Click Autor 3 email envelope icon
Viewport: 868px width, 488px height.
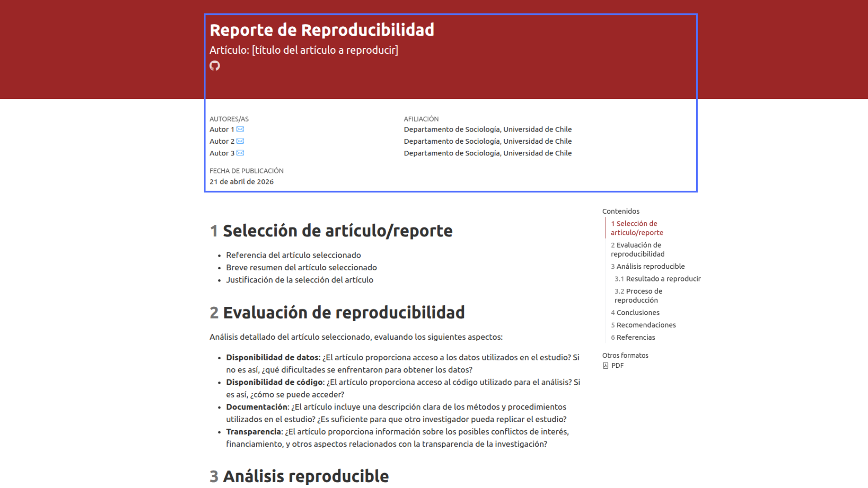(240, 153)
